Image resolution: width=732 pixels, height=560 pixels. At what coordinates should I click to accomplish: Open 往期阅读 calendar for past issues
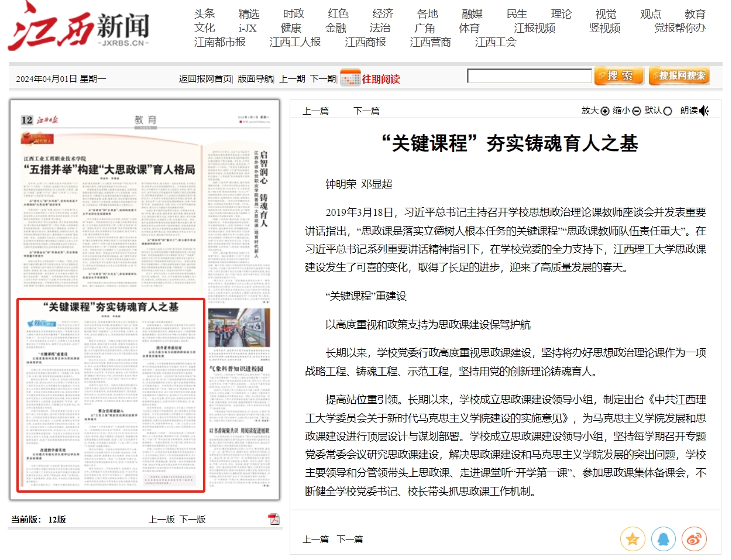pos(370,78)
